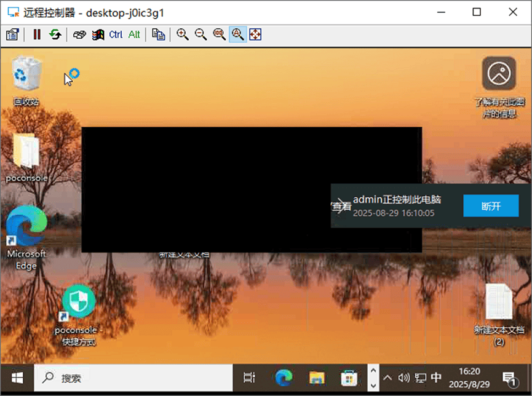
Task: Set zoom to 100% magnifier icon
Action: pyautogui.click(x=219, y=34)
